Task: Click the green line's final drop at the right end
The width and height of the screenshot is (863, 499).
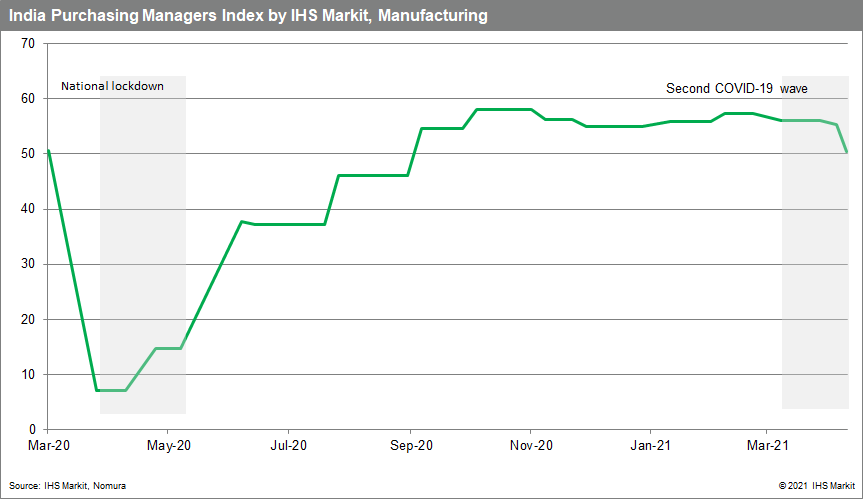Action: [x=843, y=138]
